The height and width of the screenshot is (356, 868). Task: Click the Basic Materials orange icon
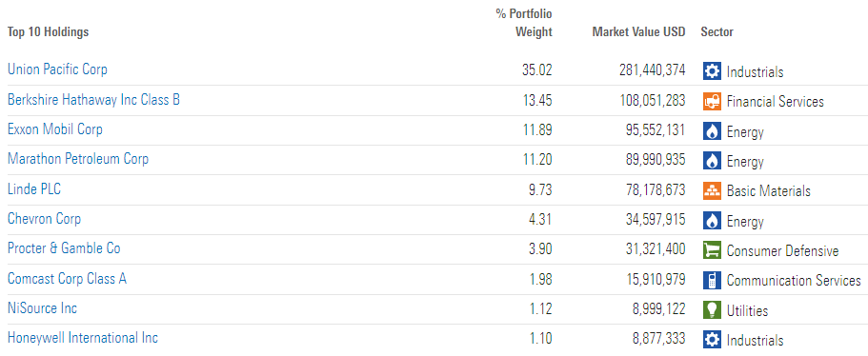(x=712, y=190)
